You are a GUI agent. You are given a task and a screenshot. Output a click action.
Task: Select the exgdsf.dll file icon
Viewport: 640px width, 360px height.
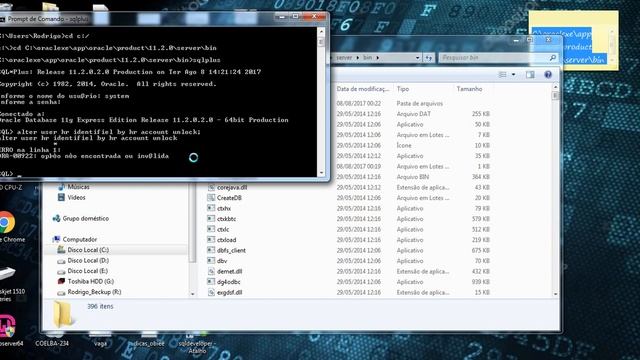(211, 292)
